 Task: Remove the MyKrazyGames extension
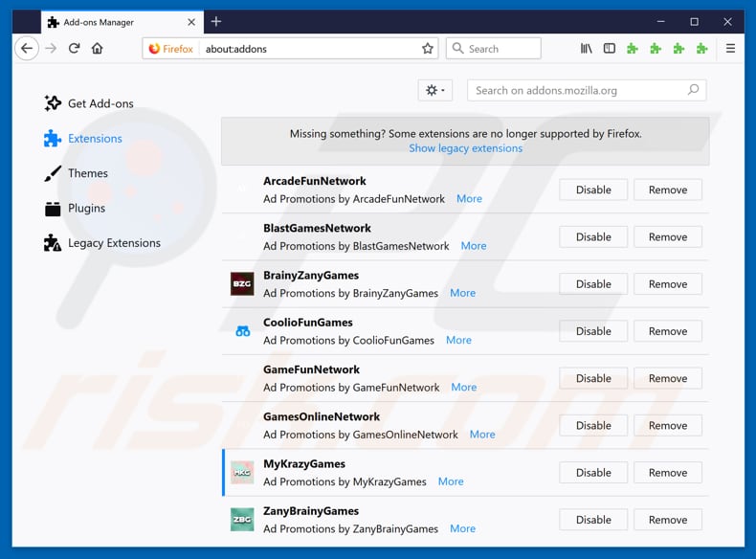668,473
